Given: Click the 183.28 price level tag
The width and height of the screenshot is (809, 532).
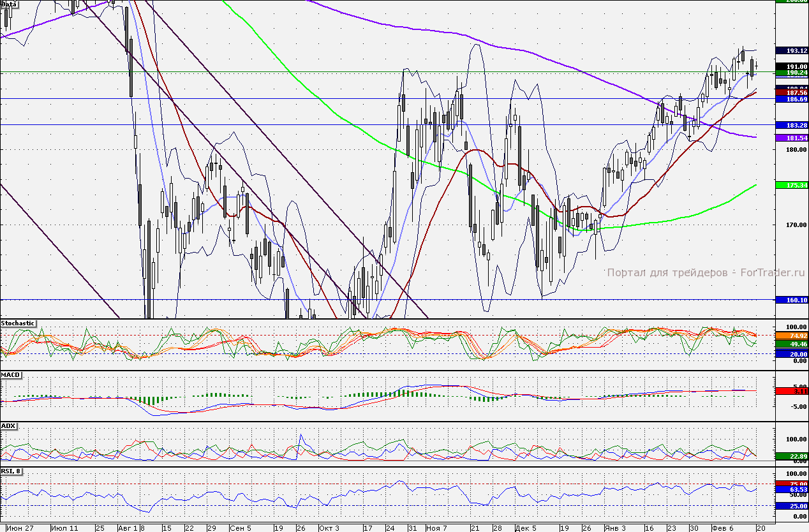Looking at the screenshot, I should (x=791, y=125).
